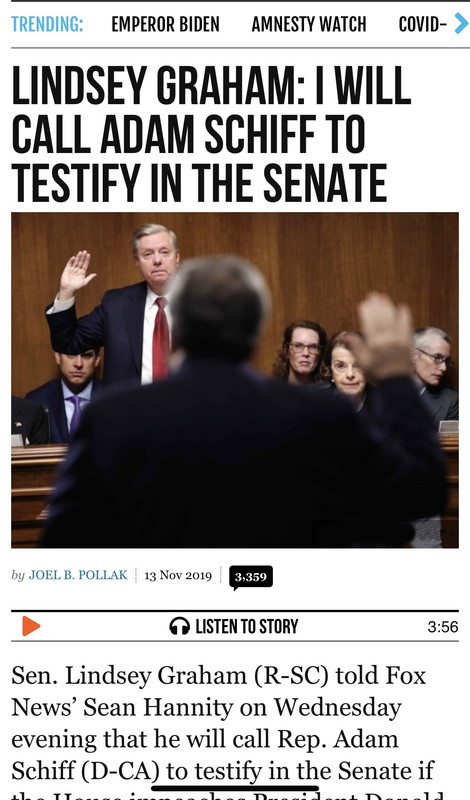
Task: Tap the iOS home indicator bar
Action: pos(235,788)
